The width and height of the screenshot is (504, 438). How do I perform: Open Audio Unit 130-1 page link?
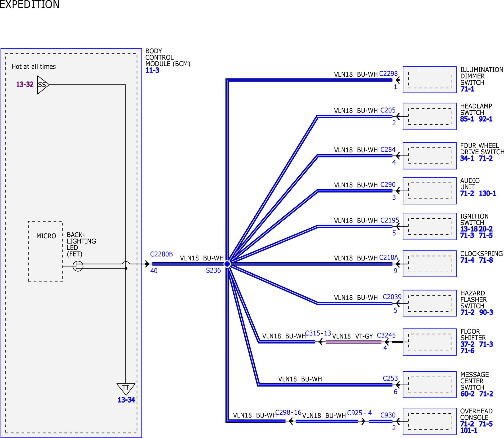(x=487, y=193)
